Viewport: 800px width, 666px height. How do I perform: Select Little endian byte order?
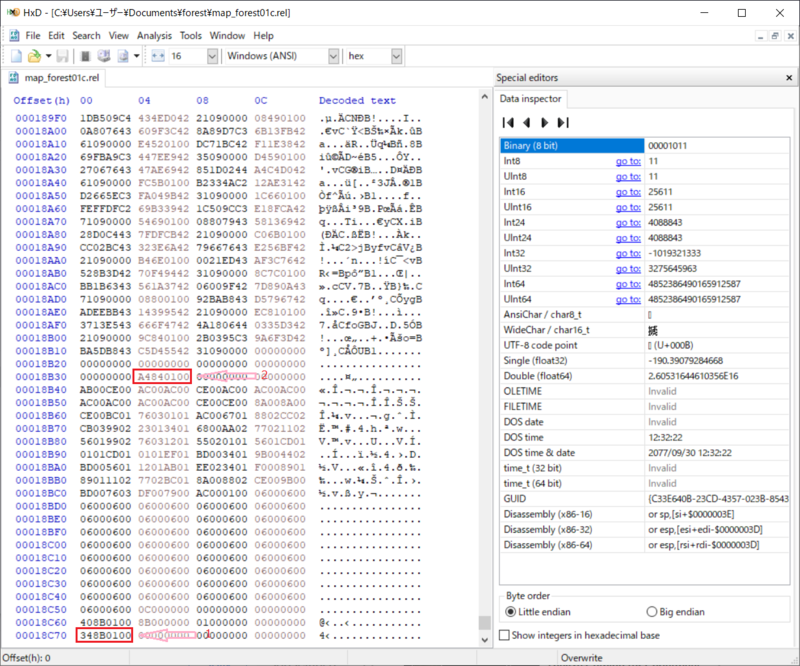tap(538, 611)
